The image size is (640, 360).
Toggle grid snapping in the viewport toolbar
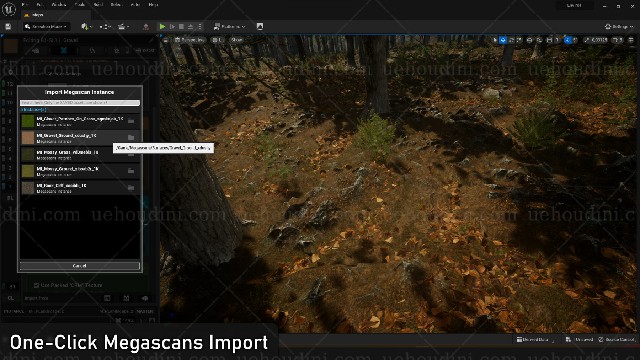coord(549,40)
